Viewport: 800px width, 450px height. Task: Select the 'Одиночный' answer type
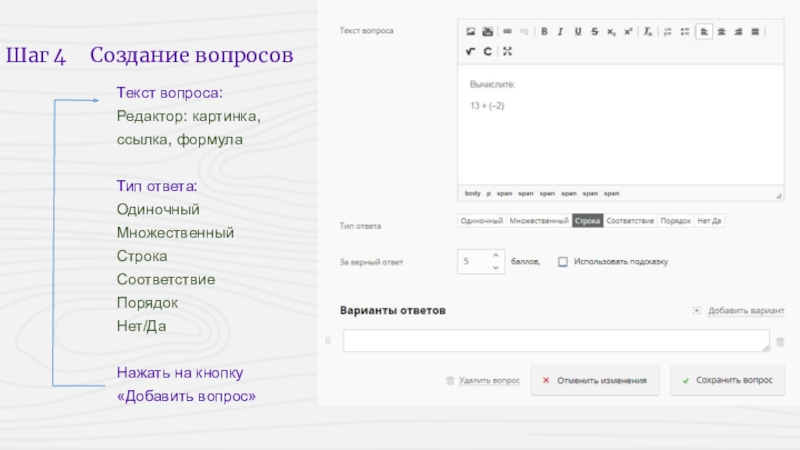click(481, 220)
